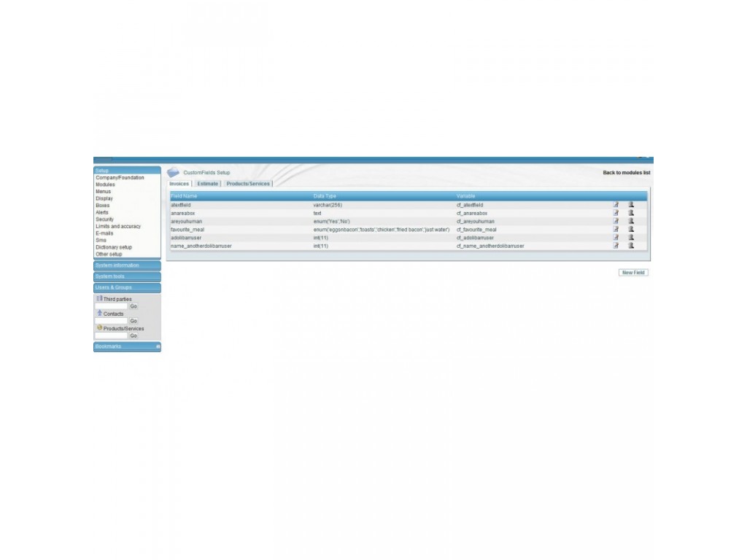Open Boxes setup
747x560 pixels.
tap(102, 205)
